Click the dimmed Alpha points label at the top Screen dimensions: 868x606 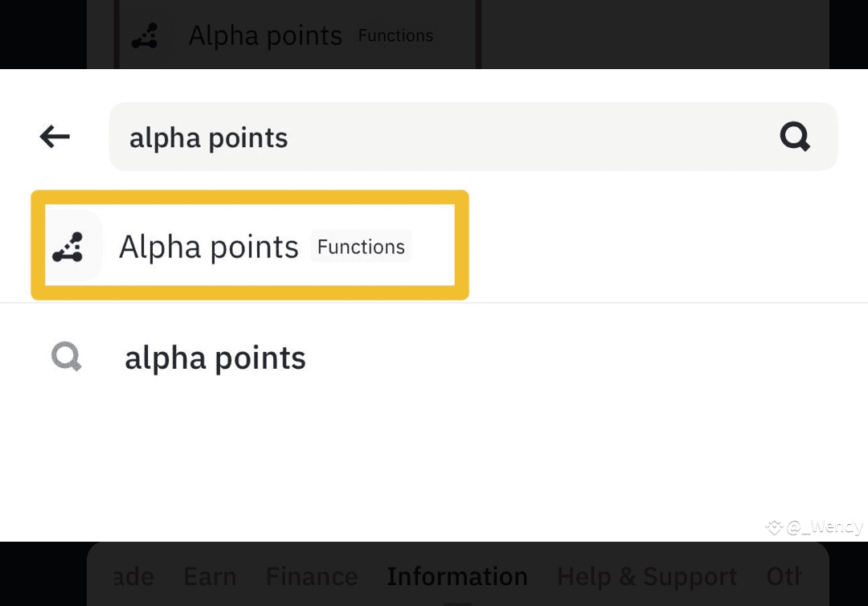265,35
